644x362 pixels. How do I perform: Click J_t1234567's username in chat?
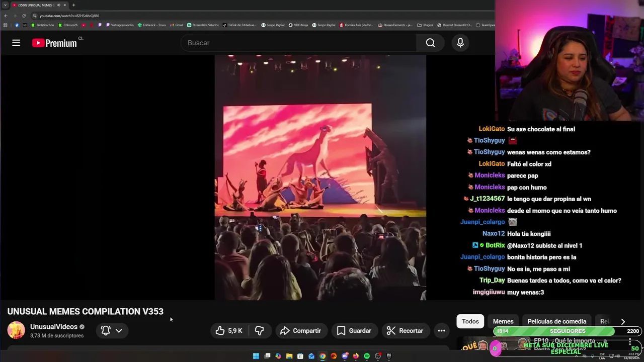[487, 199]
